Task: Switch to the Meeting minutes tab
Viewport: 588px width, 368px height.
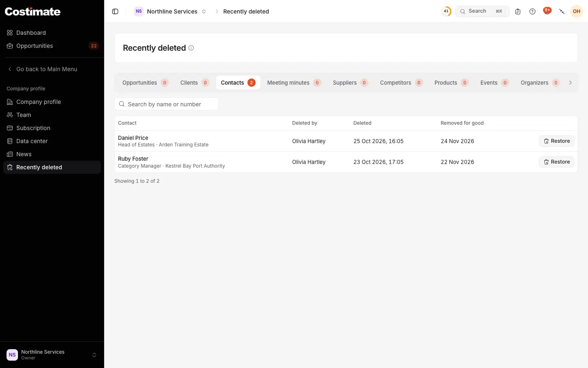Action: click(294, 83)
